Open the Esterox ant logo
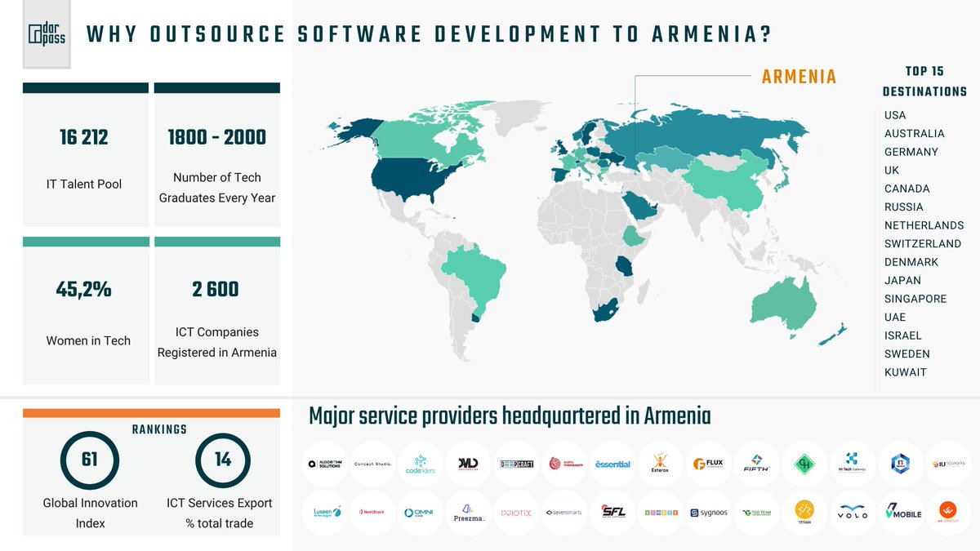 [661, 464]
